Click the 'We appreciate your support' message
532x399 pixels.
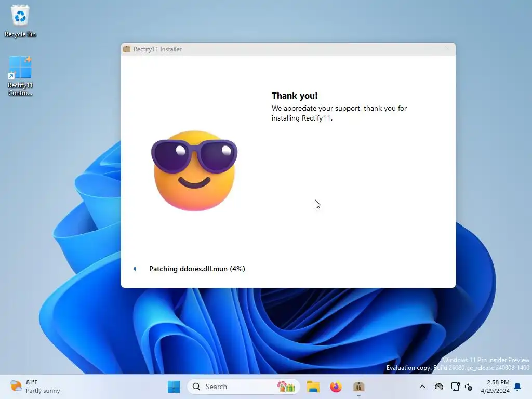339,113
